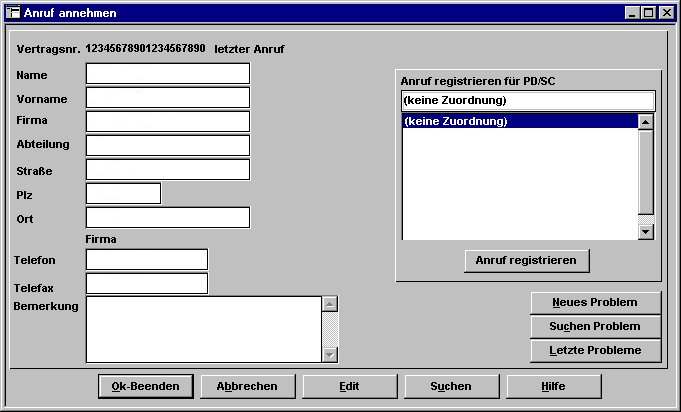Click inside the Bemerkung text area
The width and height of the screenshot is (681, 412).
tap(202, 329)
